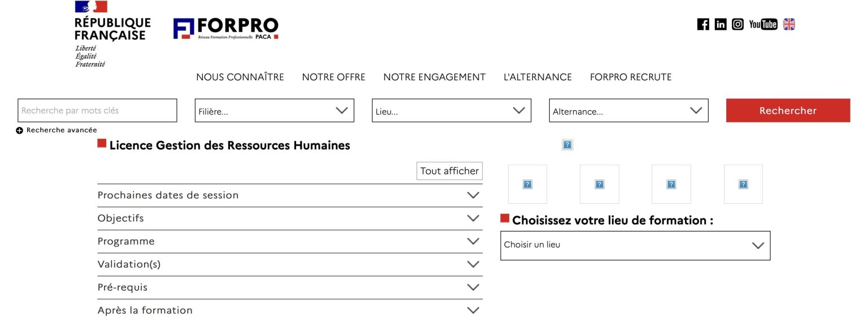The height and width of the screenshot is (336, 868).
Task: Click the red Rechercher button
Action: coord(788,111)
